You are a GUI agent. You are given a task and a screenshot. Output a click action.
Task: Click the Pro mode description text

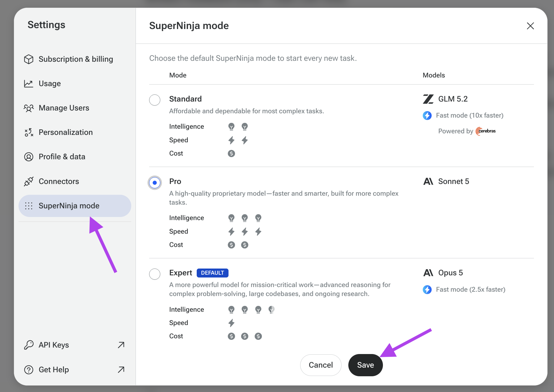[284, 198]
